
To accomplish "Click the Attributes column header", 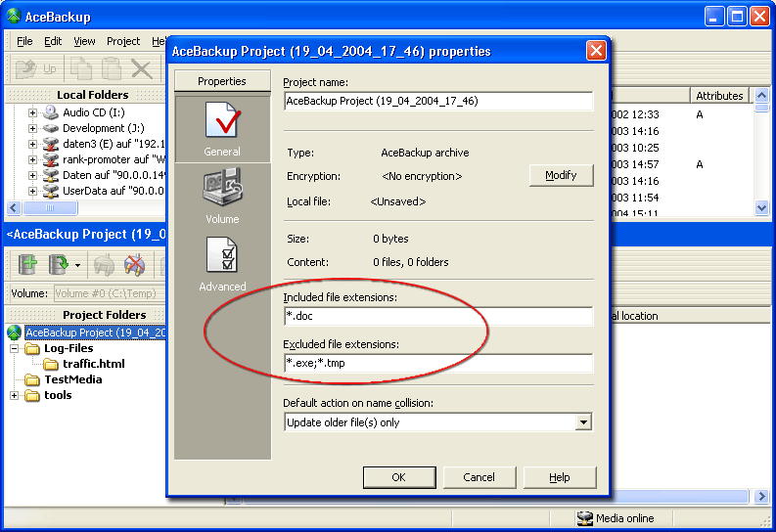I will point(719,96).
